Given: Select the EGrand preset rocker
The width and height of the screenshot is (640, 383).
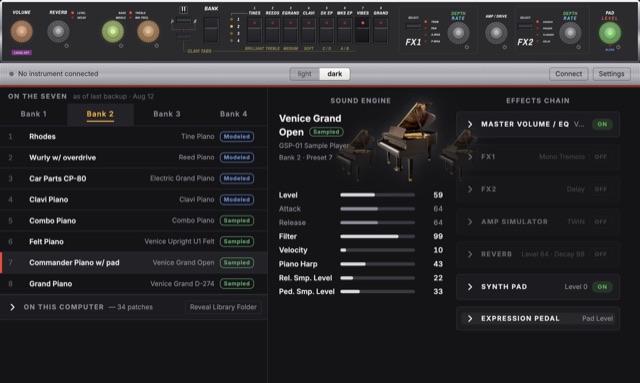Looking at the screenshot, I should coord(290,30).
